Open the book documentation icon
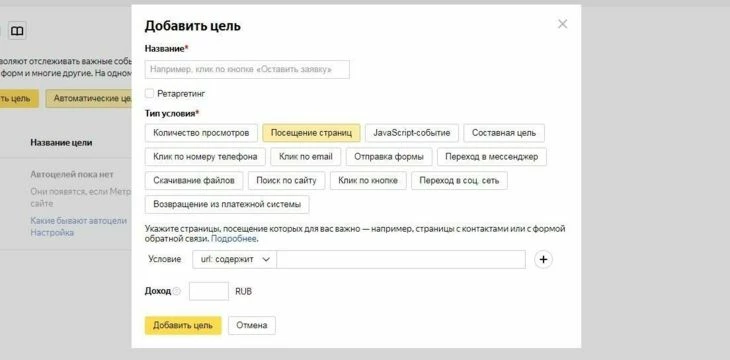The width and height of the screenshot is (730, 360). coord(17,31)
